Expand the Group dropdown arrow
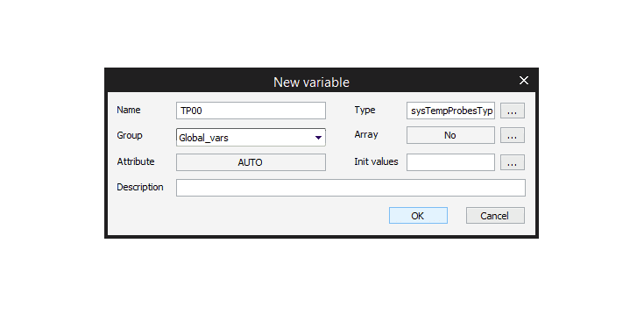Viewport: 644px width, 322px height. click(318, 138)
